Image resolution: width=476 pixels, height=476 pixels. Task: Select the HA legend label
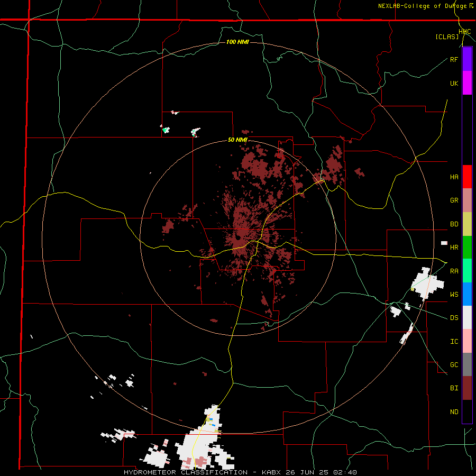454,177
